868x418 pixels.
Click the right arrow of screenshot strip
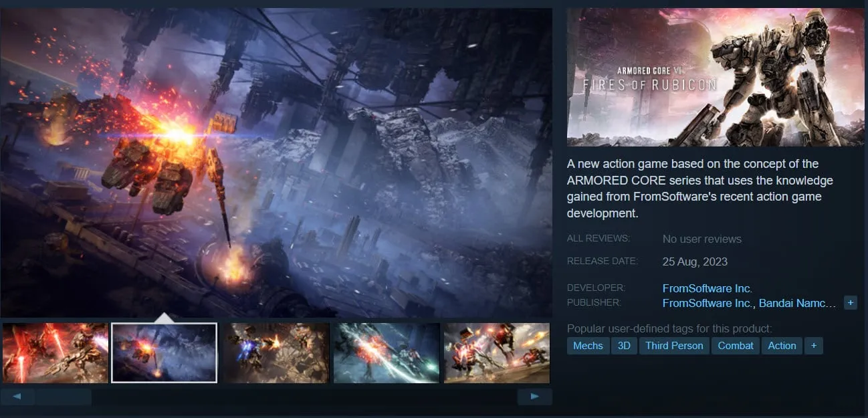pos(535,397)
